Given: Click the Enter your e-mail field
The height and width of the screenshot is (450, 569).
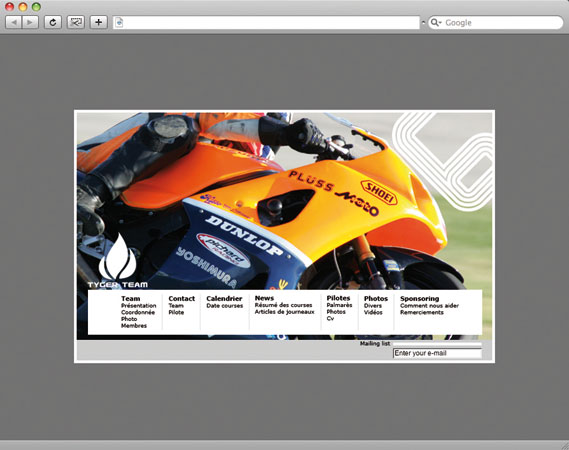Looking at the screenshot, I should tap(437, 353).
